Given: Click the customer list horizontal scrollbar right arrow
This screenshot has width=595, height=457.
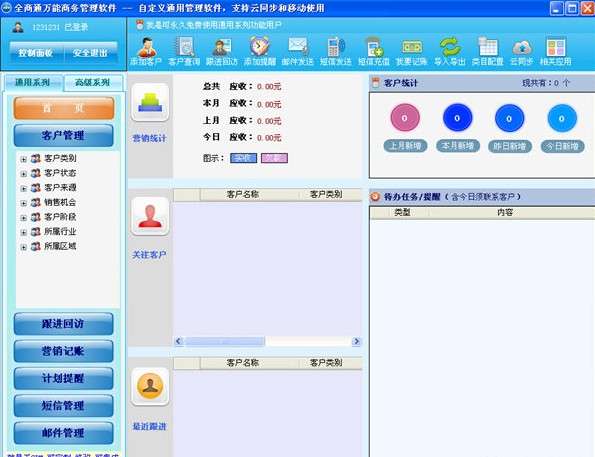Looking at the screenshot, I should click(356, 341).
